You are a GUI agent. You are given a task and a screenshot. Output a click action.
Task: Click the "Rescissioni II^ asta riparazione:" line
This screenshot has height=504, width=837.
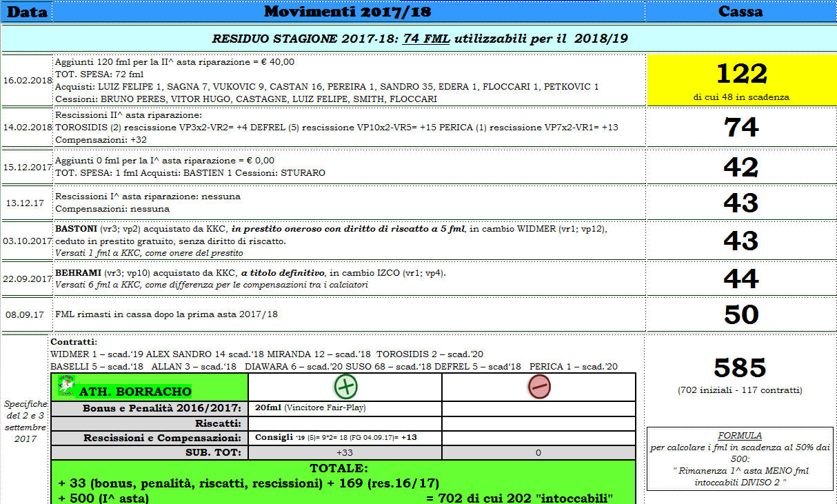pos(128,115)
